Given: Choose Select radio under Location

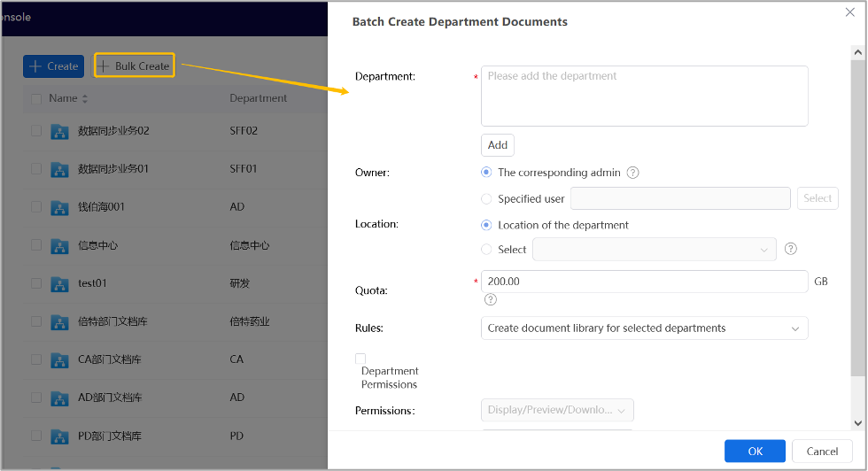Looking at the screenshot, I should coord(486,250).
